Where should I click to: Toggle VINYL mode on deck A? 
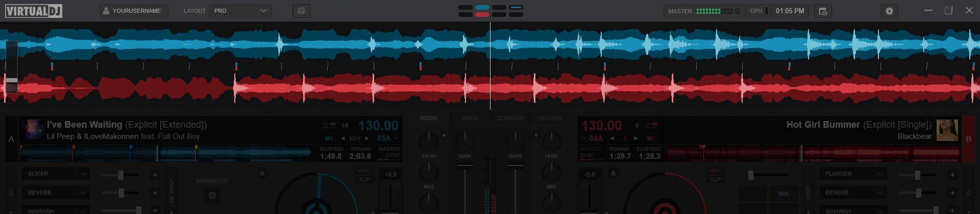pos(364,171)
